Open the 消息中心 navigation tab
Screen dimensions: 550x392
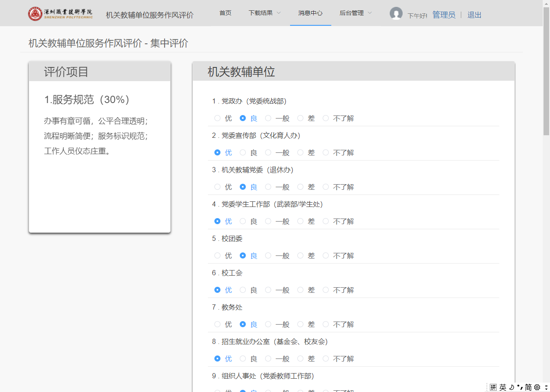pyautogui.click(x=310, y=13)
